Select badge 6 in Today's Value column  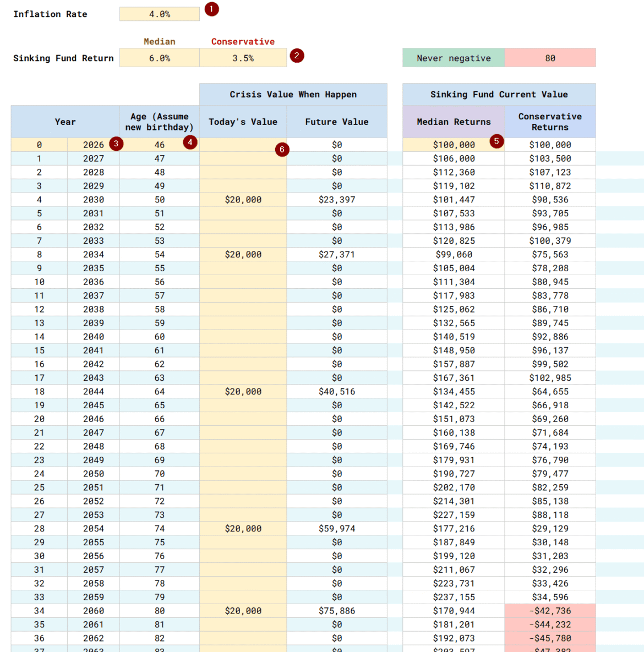[282, 149]
